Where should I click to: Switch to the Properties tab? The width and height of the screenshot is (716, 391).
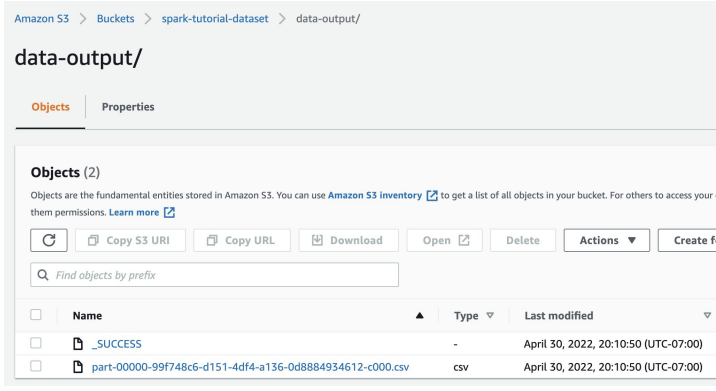[128, 107]
